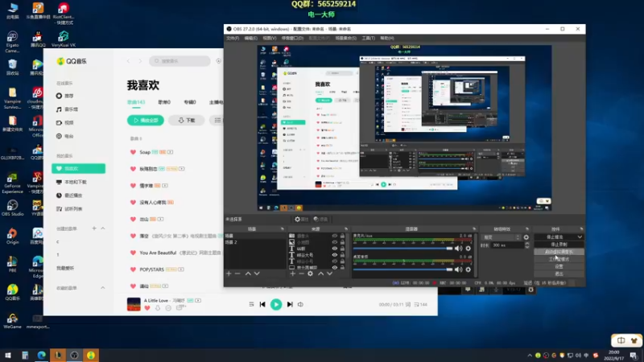This screenshot has height=362, width=644.
Task: Open the 编辑 menu in OBS
Action: point(250,38)
